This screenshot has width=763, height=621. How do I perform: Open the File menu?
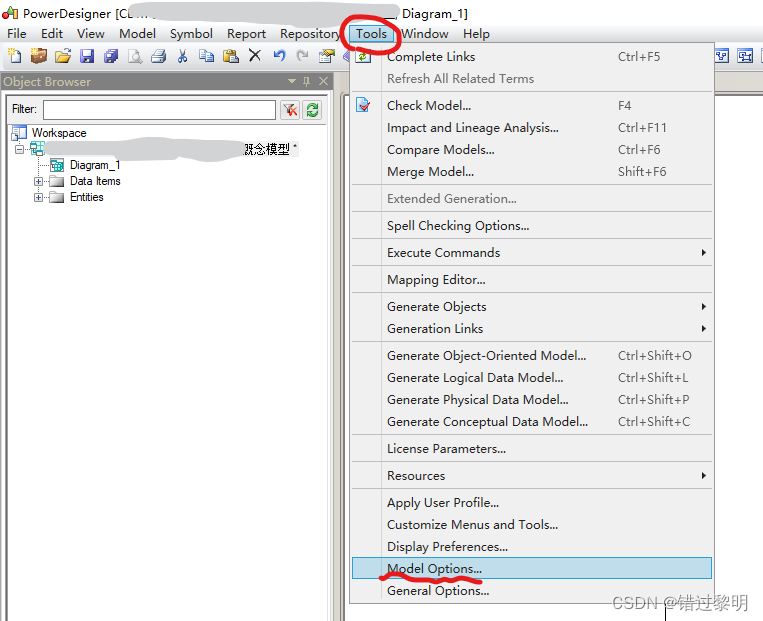(x=17, y=34)
